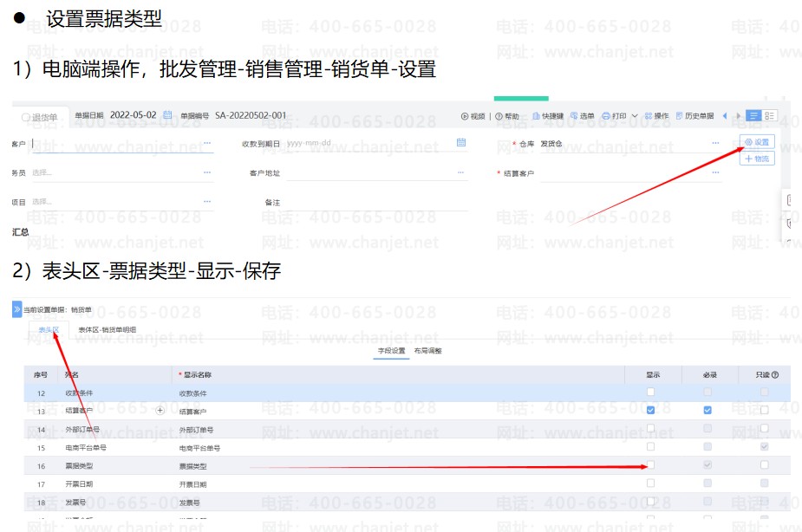Open the 业务员 lookup ellipsis
The image size is (802, 532).
tap(207, 172)
